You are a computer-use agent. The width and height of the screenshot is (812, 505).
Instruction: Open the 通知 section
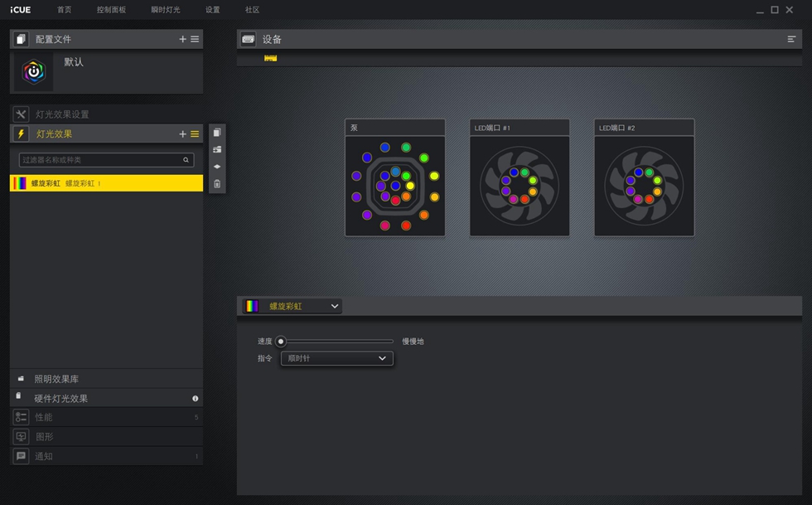click(43, 456)
